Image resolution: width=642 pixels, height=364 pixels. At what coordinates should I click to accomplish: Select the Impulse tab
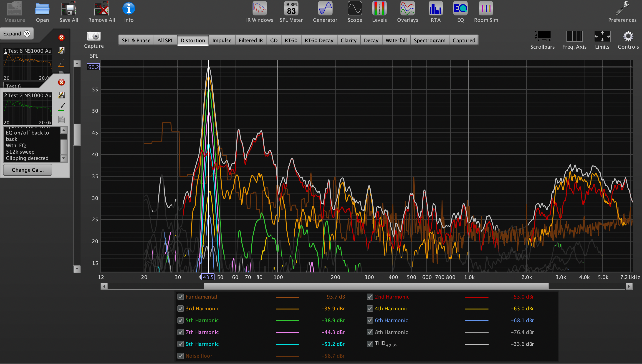pyautogui.click(x=222, y=40)
